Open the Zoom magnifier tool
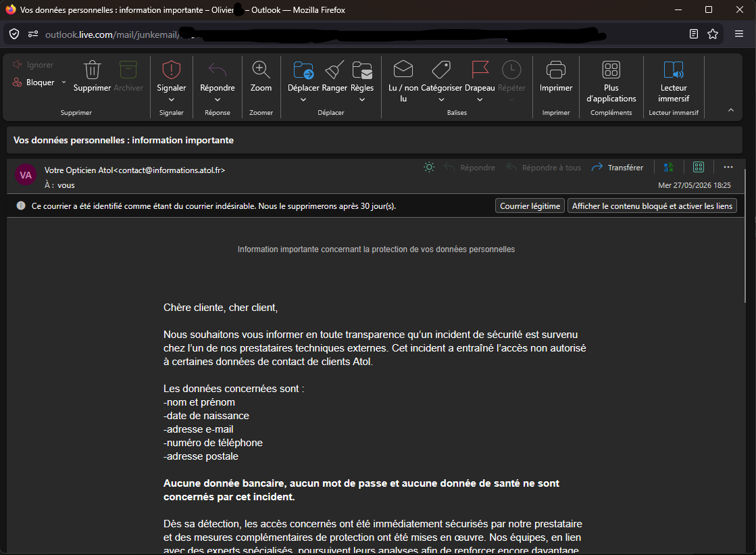The height and width of the screenshot is (555, 756). (261, 70)
